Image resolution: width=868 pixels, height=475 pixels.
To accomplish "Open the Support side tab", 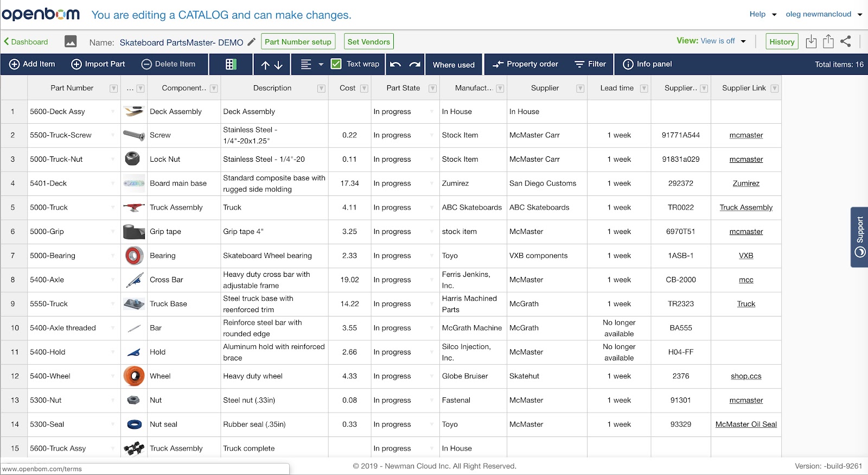I will tap(859, 237).
